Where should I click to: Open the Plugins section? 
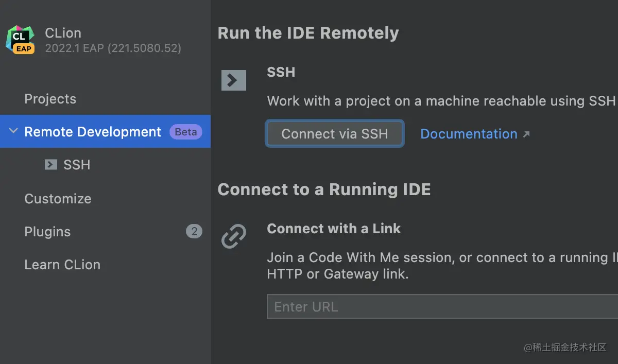pyautogui.click(x=47, y=232)
